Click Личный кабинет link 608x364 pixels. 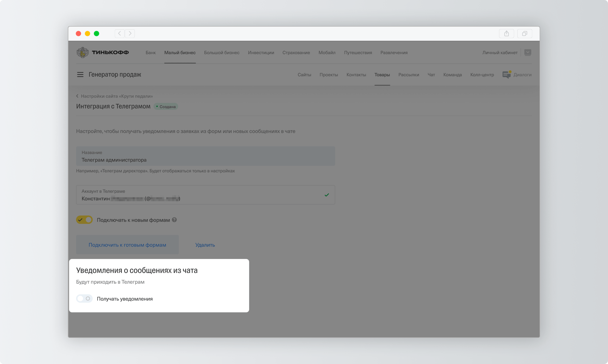(500, 53)
